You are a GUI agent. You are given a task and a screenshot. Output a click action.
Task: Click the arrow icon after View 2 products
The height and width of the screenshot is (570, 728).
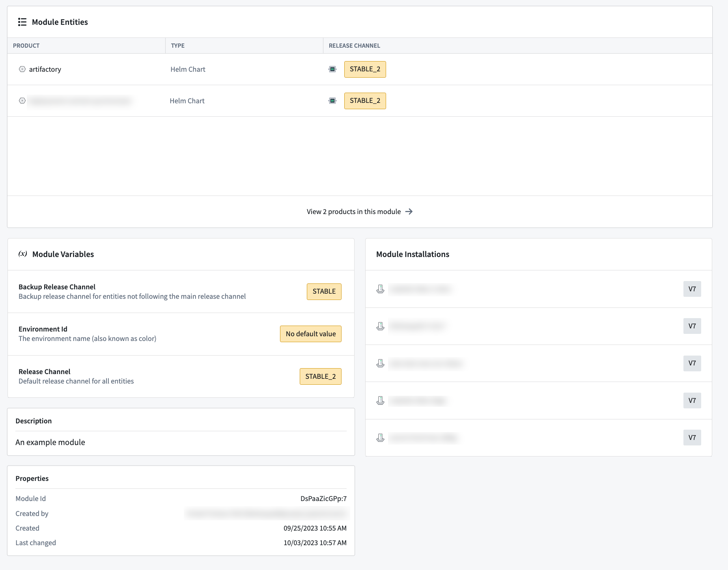coord(409,212)
